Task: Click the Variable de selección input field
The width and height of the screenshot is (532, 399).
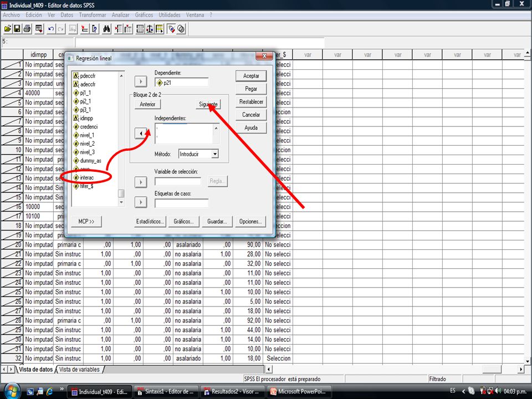Action: (x=178, y=182)
